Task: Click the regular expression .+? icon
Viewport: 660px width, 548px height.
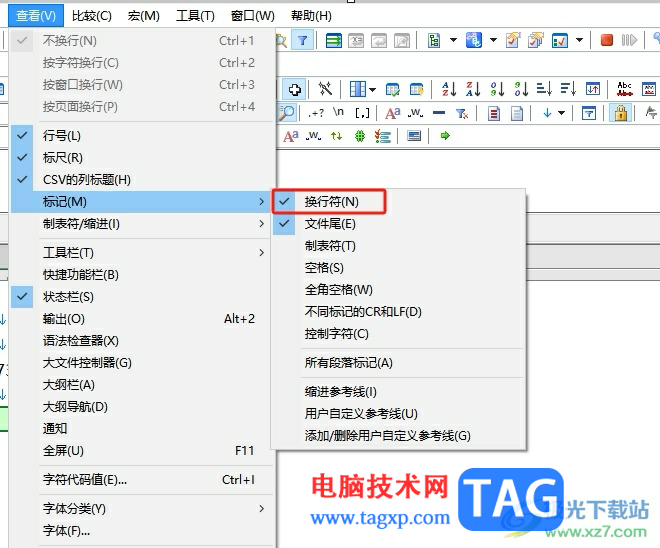Action: [316, 113]
